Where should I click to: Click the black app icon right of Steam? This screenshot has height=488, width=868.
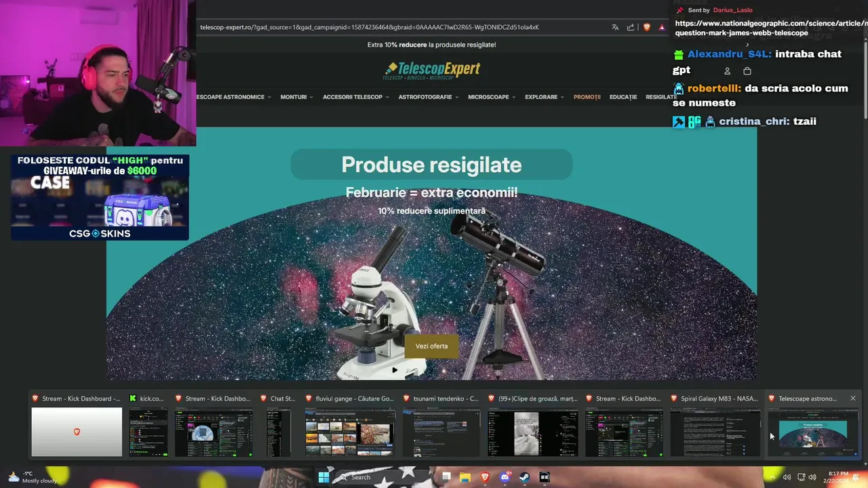click(545, 477)
